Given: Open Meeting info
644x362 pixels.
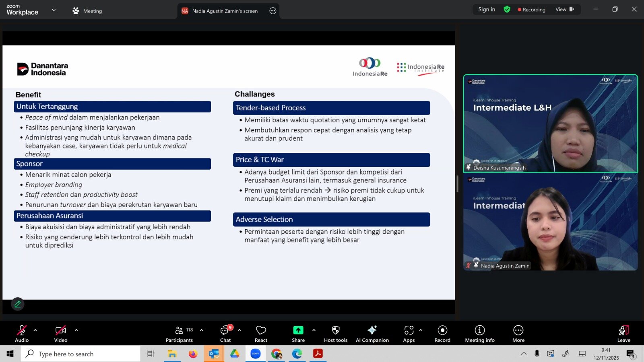Looking at the screenshot, I should pyautogui.click(x=480, y=334).
